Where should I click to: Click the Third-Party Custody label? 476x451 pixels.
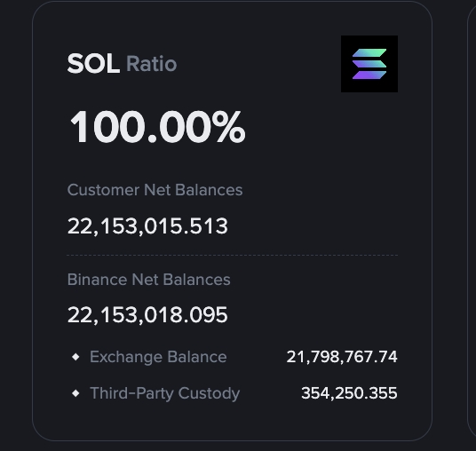(x=165, y=393)
